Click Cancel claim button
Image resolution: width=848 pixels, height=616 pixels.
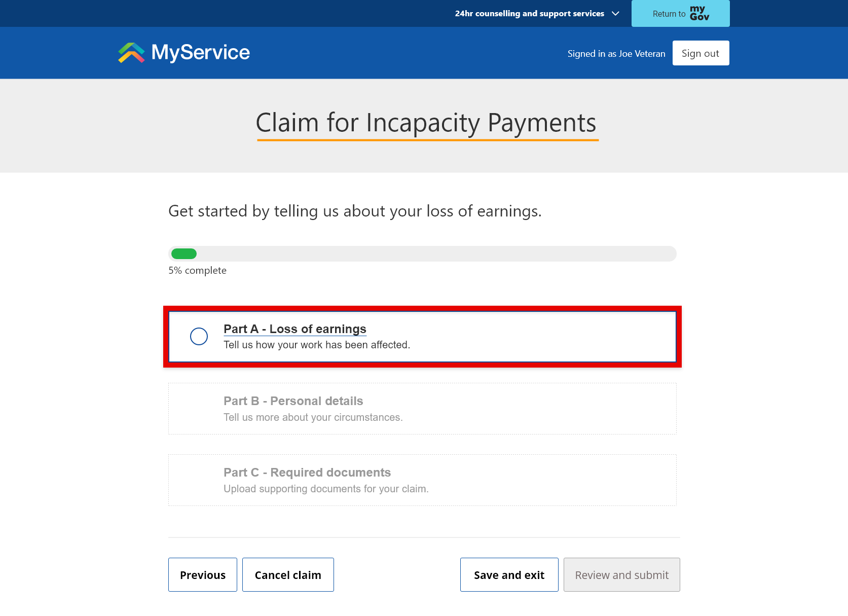coord(288,575)
